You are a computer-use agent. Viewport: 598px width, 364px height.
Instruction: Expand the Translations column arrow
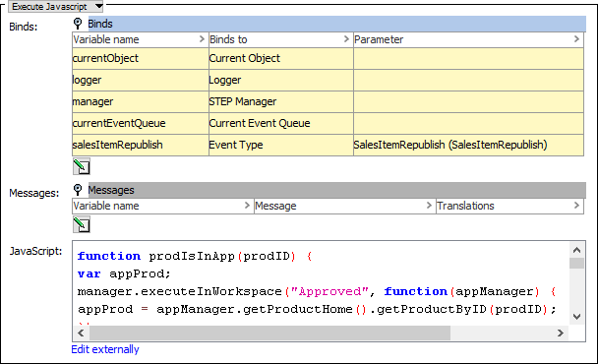click(x=576, y=206)
